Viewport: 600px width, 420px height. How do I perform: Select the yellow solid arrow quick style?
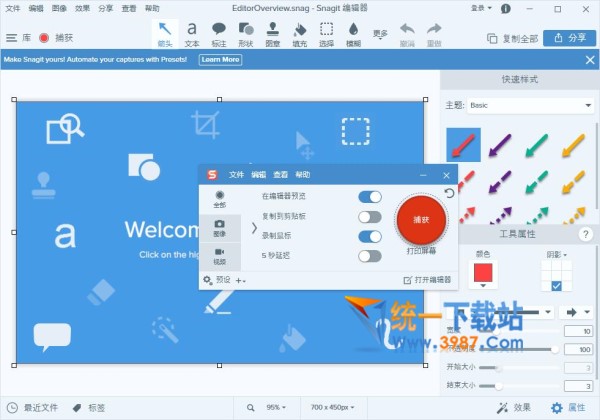pos(573,145)
